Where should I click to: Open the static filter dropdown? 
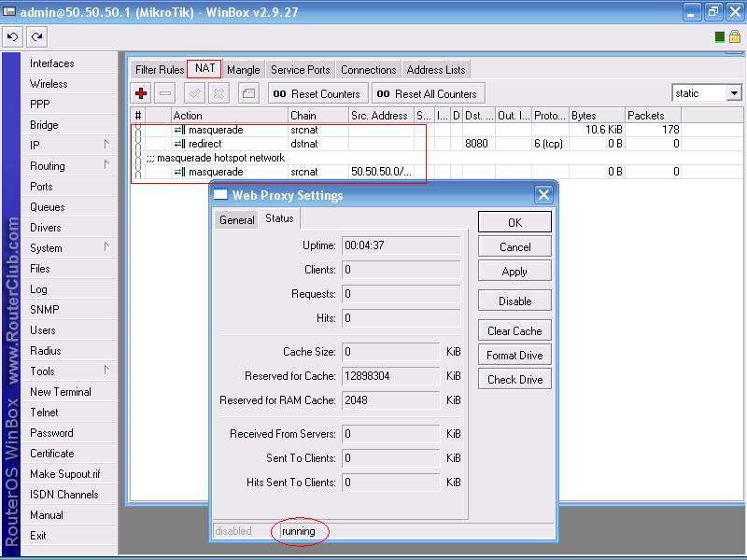click(734, 92)
